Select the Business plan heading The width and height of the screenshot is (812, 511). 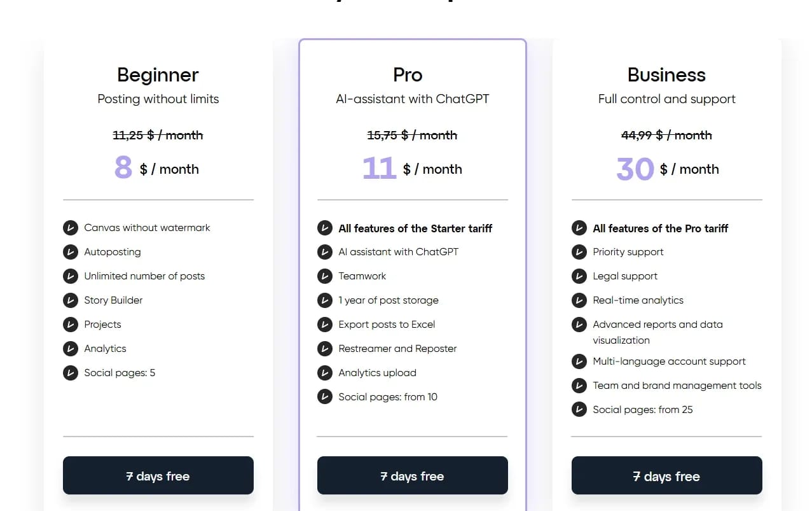[x=666, y=75]
